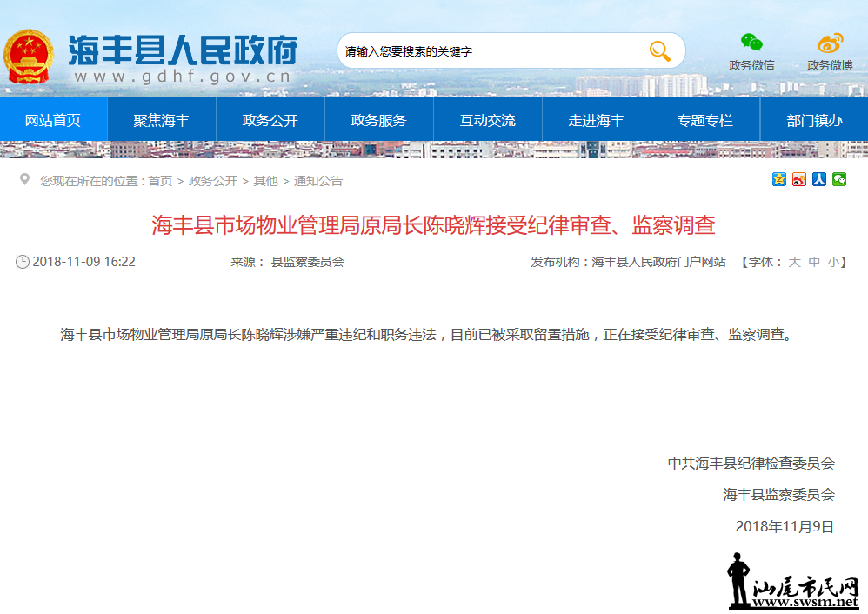The width and height of the screenshot is (868, 614).
Task: Share to Renren icon
Action: (819, 179)
